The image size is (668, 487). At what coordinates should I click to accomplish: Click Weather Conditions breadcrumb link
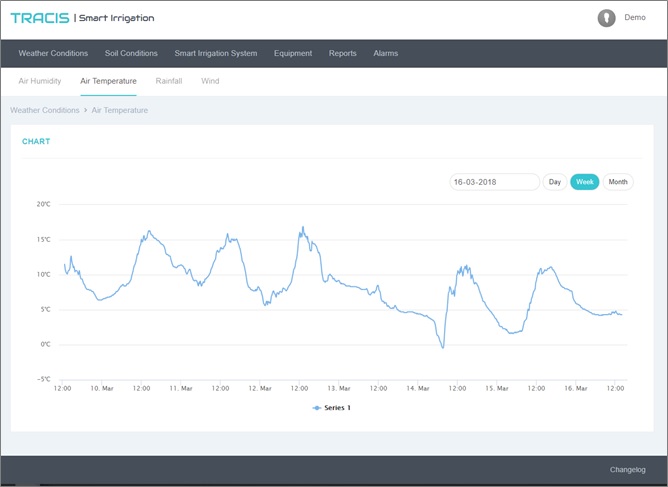pyautogui.click(x=45, y=110)
